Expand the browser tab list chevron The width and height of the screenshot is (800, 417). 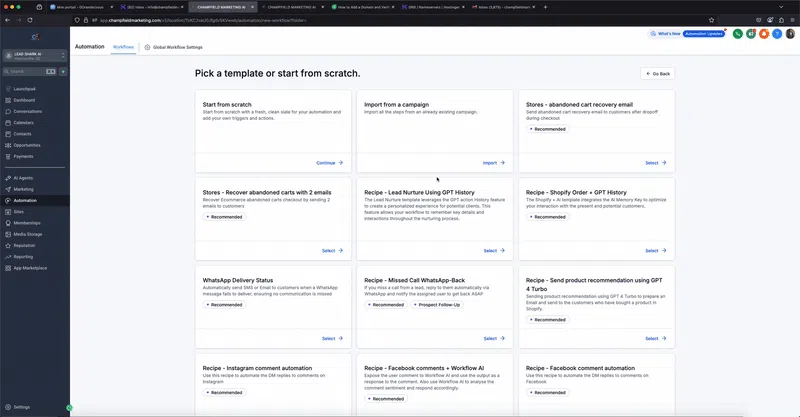781,7
